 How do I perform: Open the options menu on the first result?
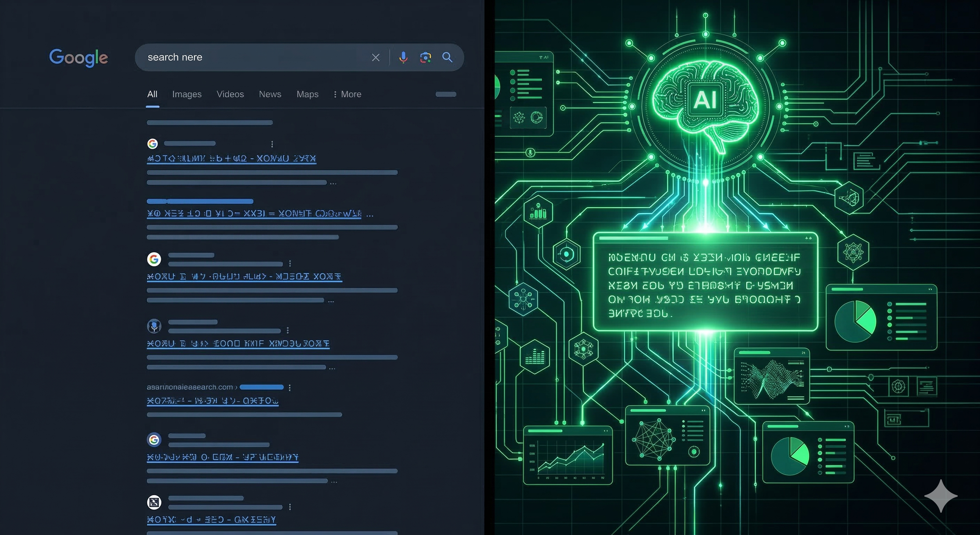pyautogui.click(x=272, y=144)
